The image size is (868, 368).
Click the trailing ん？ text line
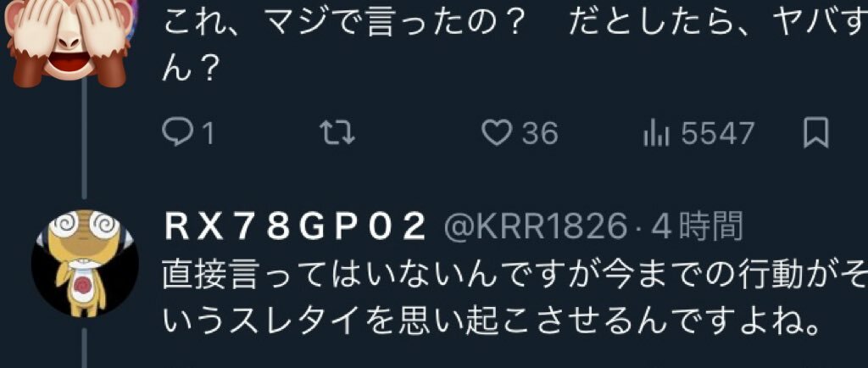(190, 71)
